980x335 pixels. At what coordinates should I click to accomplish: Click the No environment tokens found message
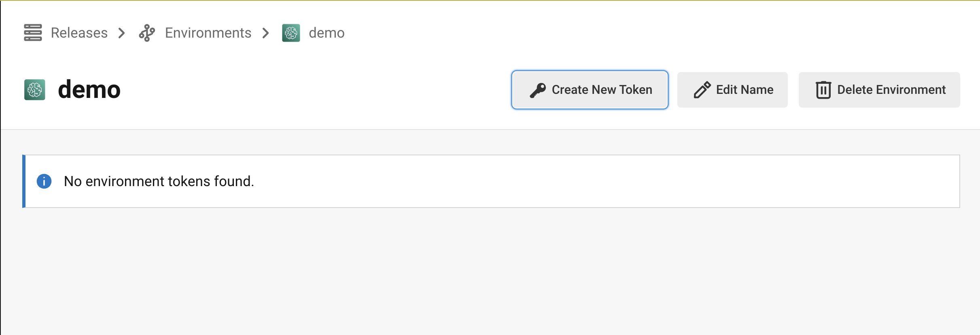click(159, 181)
